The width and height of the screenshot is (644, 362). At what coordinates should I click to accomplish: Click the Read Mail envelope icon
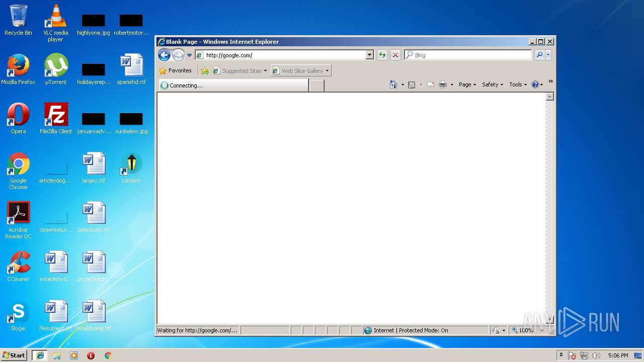[x=431, y=84]
